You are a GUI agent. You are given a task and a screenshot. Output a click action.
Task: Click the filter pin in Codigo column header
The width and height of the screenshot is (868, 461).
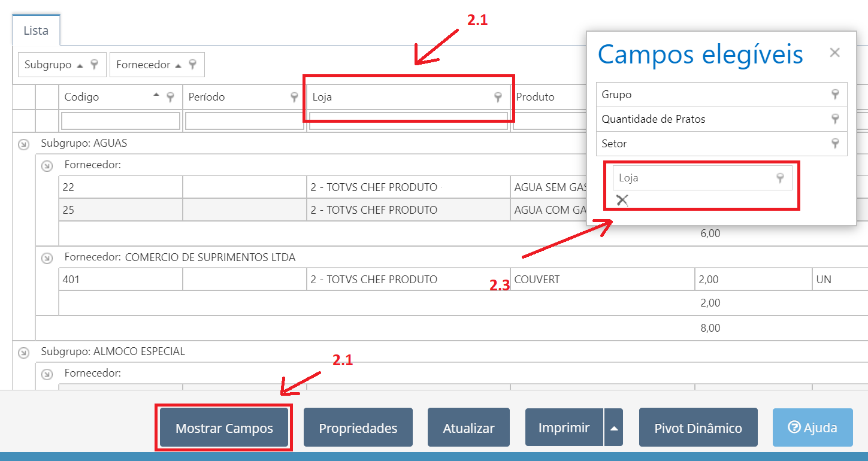[170, 97]
